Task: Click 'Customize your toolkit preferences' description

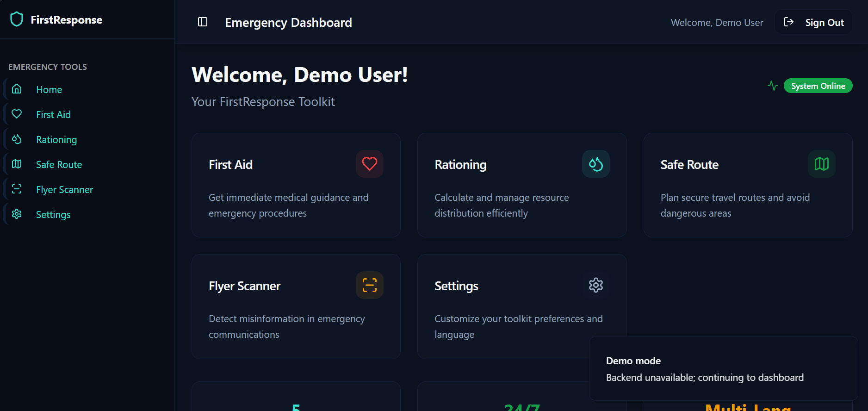Action: tap(518, 326)
